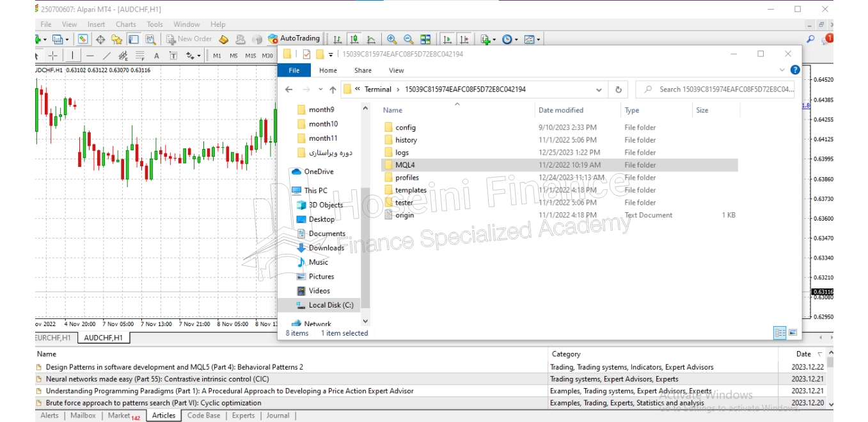Image resolution: width=868 pixels, height=422 pixels.
Task: Switch to M1 timeframe
Action: (217, 56)
